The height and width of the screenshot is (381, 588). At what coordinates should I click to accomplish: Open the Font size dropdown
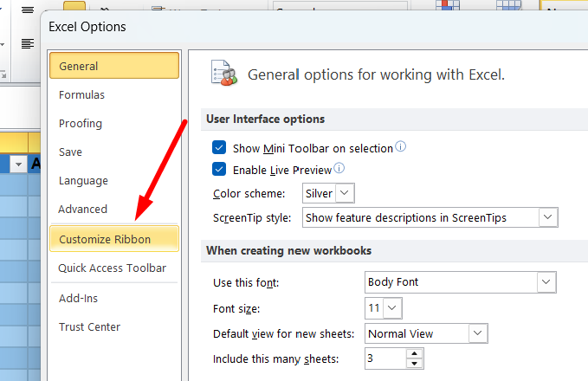click(x=392, y=308)
